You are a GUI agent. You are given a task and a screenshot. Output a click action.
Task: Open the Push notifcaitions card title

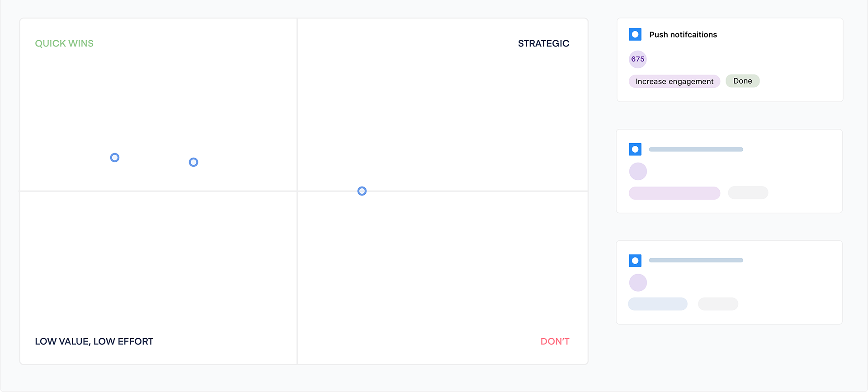click(x=683, y=34)
